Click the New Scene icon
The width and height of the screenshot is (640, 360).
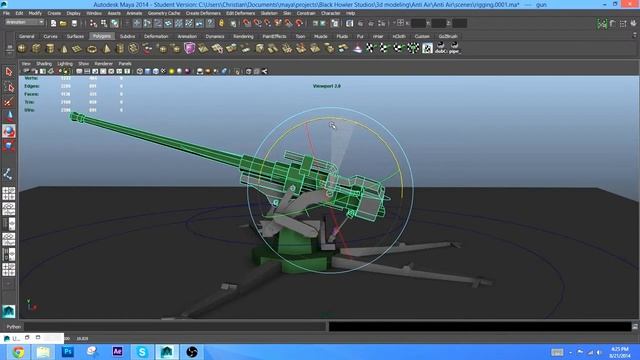click(53, 24)
